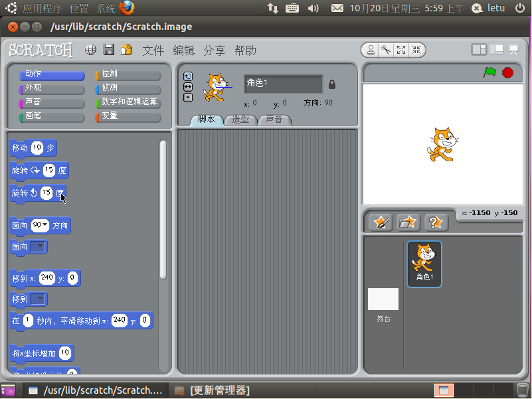Click the sprite name field 角色1

[x=283, y=84]
